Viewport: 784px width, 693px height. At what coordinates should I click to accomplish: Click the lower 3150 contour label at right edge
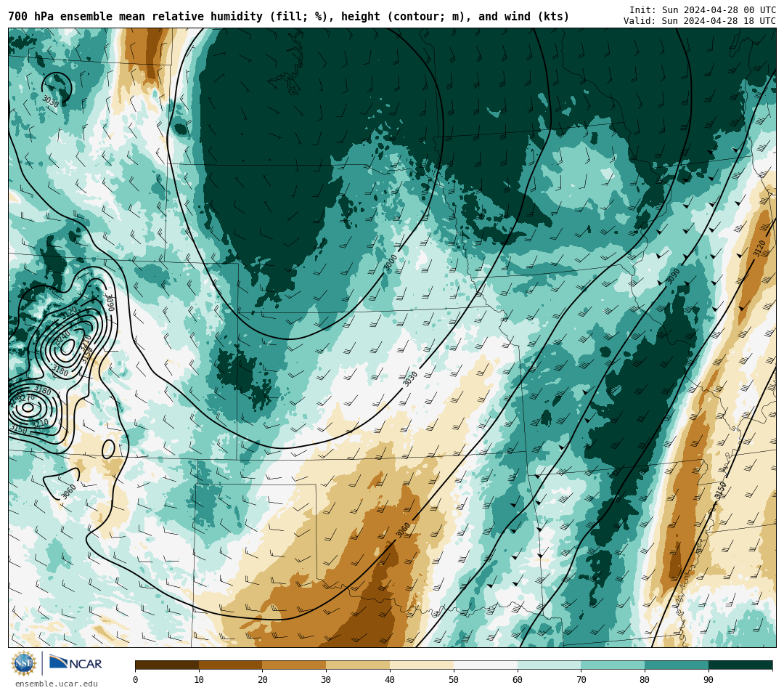(721, 490)
